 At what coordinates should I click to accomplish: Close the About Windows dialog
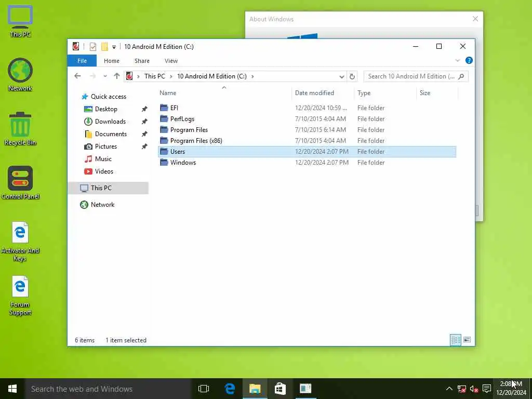point(475,19)
